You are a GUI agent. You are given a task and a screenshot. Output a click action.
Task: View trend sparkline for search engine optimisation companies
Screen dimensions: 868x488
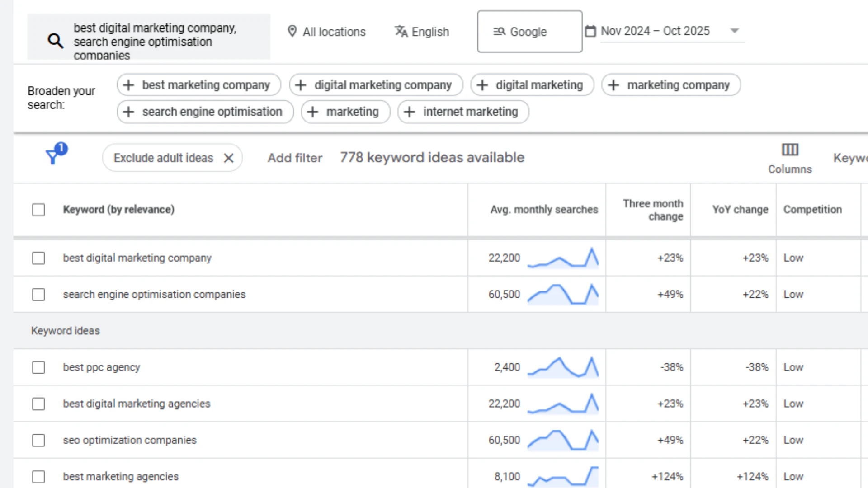563,294
